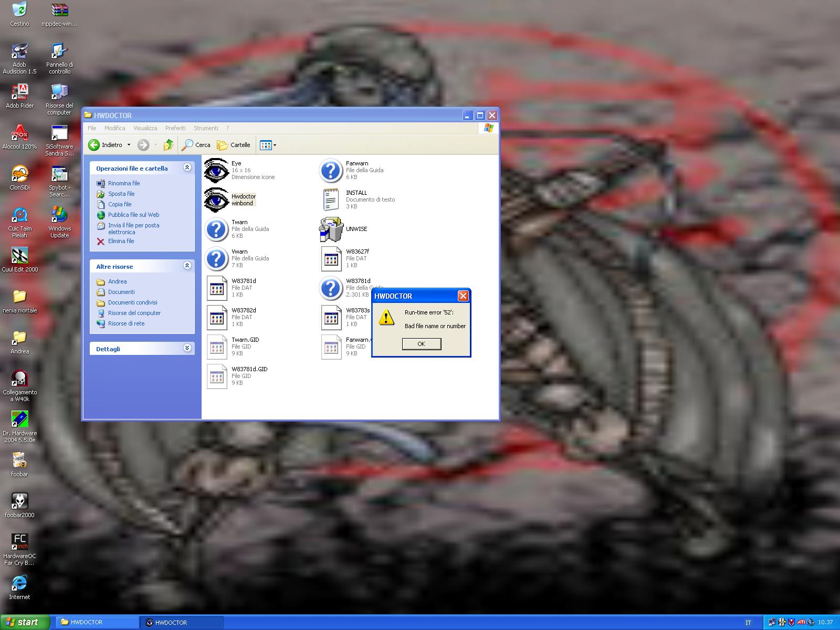Close the HWDOCTOR error dialog
Viewport: 840px width, 630px height.
click(463, 296)
